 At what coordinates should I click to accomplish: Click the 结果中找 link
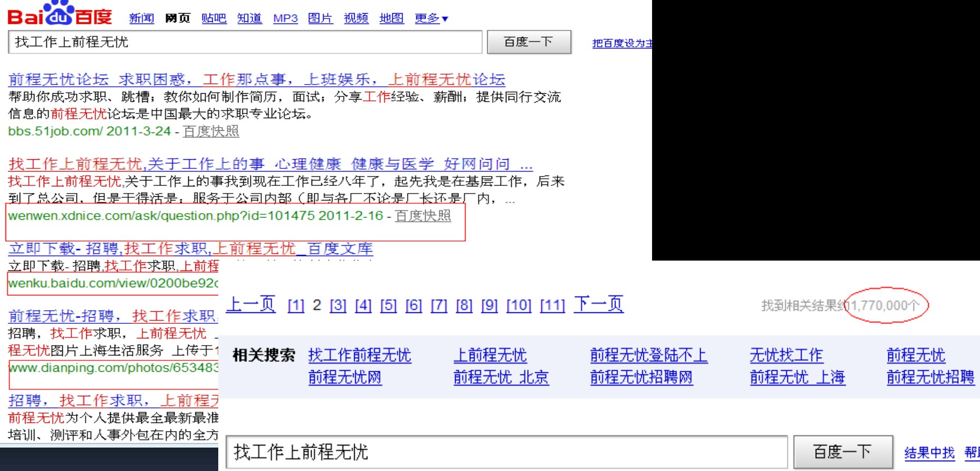point(929,452)
